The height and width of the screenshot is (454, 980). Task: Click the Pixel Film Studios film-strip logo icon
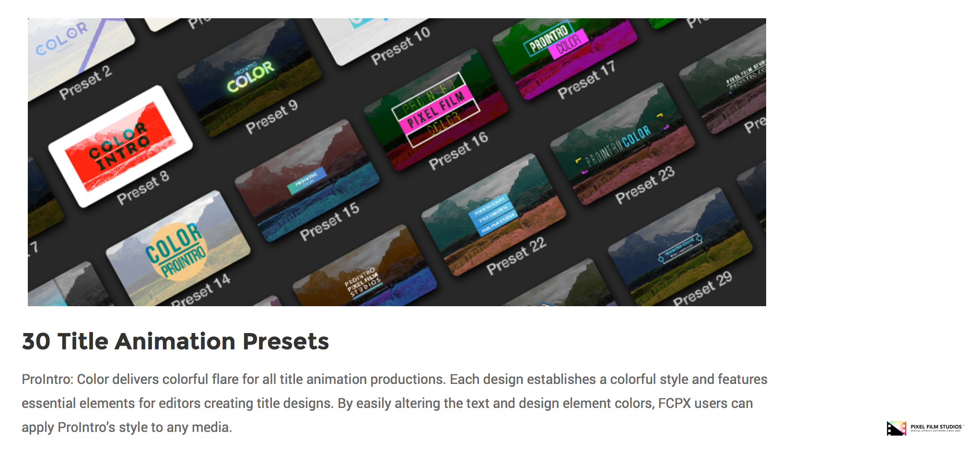click(896, 428)
